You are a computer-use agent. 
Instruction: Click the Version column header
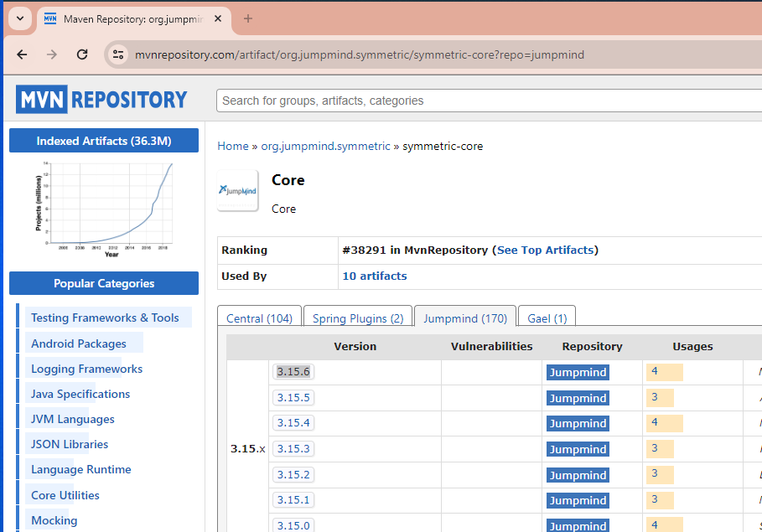tap(355, 346)
